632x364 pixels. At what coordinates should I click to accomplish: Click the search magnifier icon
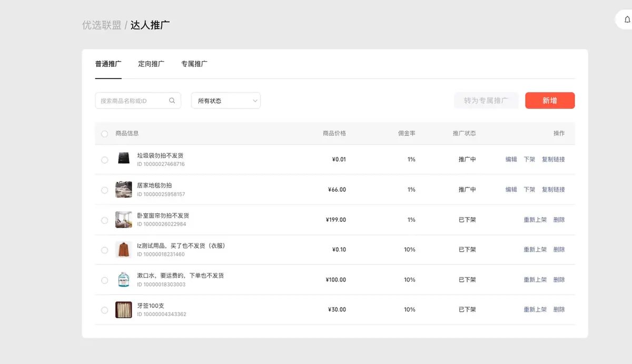pyautogui.click(x=172, y=101)
